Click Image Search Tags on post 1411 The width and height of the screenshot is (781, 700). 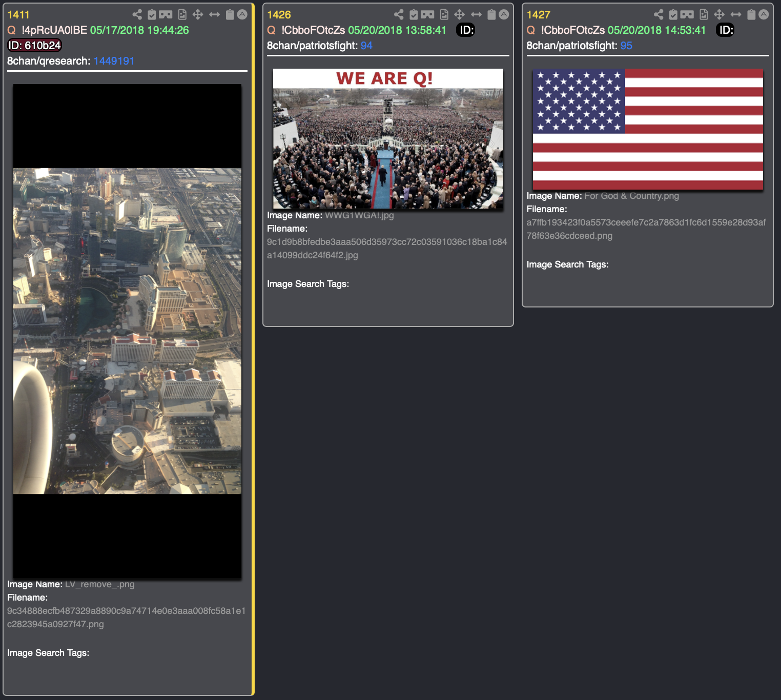pos(48,653)
